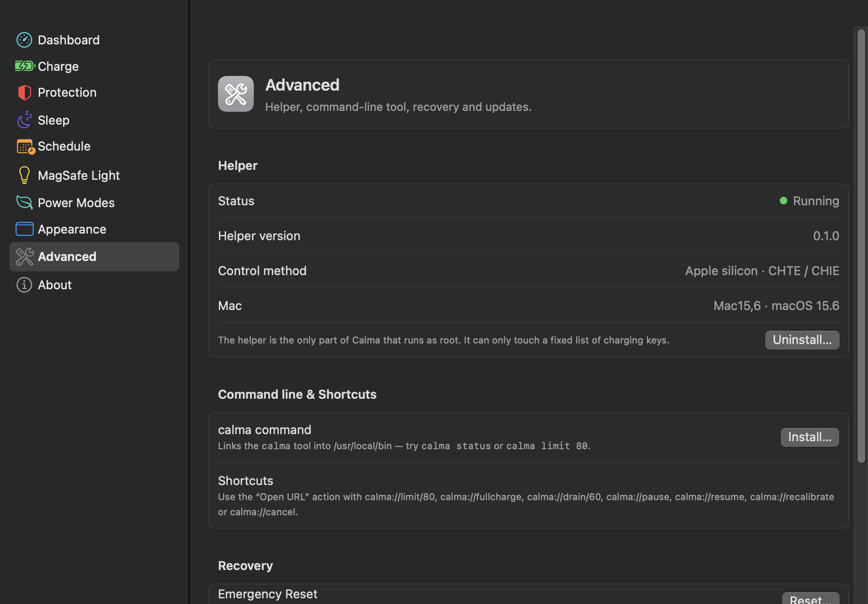Select the About sidebar item
This screenshot has height=604, width=868.
point(94,285)
